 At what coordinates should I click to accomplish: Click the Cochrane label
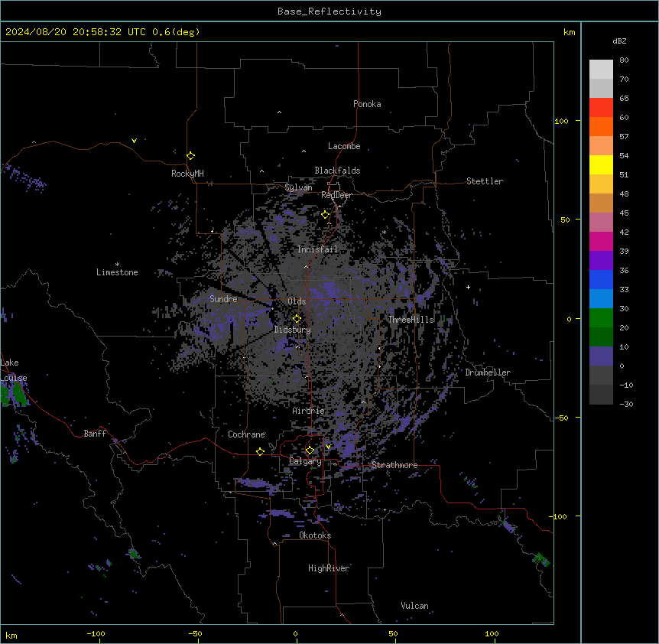point(246,434)
